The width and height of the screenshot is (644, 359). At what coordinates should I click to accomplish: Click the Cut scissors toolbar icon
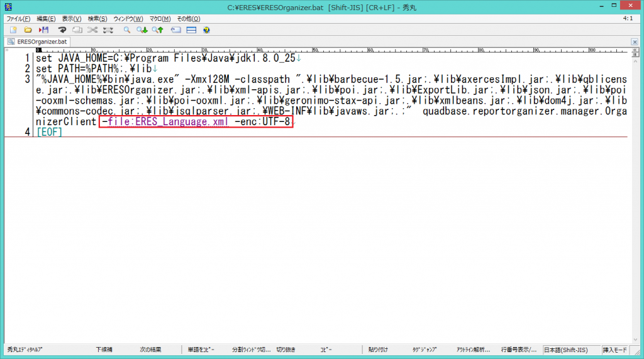pos(92,30)
